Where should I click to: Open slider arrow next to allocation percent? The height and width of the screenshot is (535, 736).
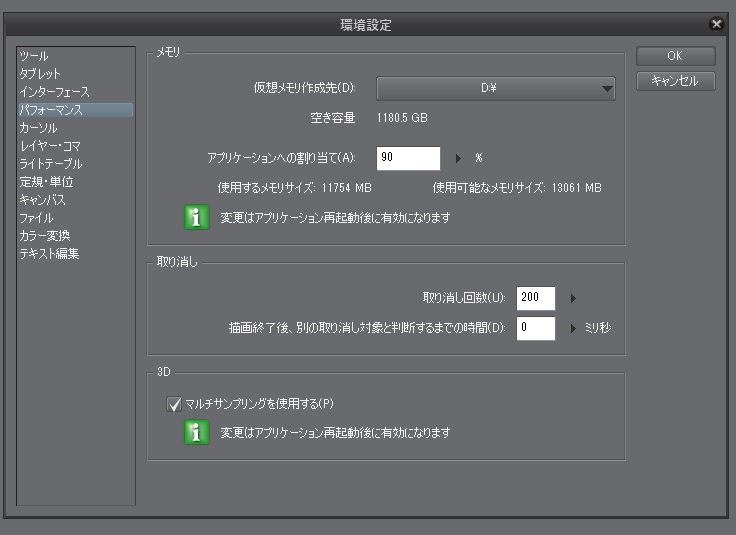tap(458, 159)
